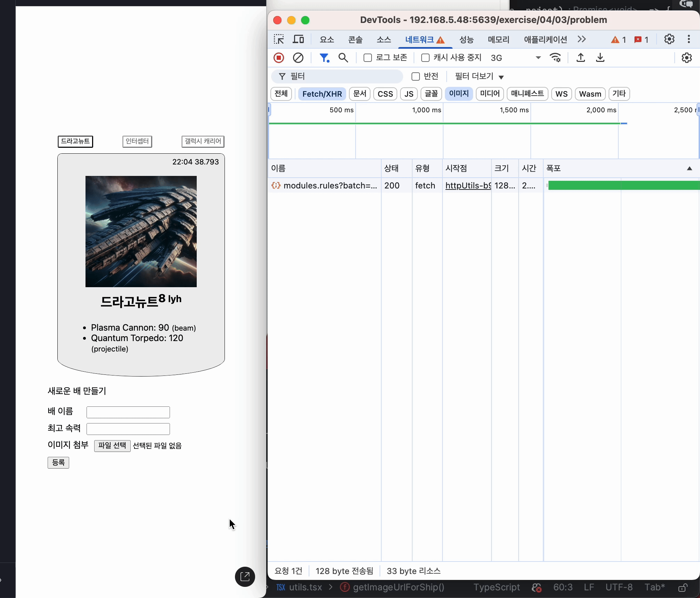Sort requests by 상태 column header
Viewport: 700px width, 598px height.
pos(397,169)
